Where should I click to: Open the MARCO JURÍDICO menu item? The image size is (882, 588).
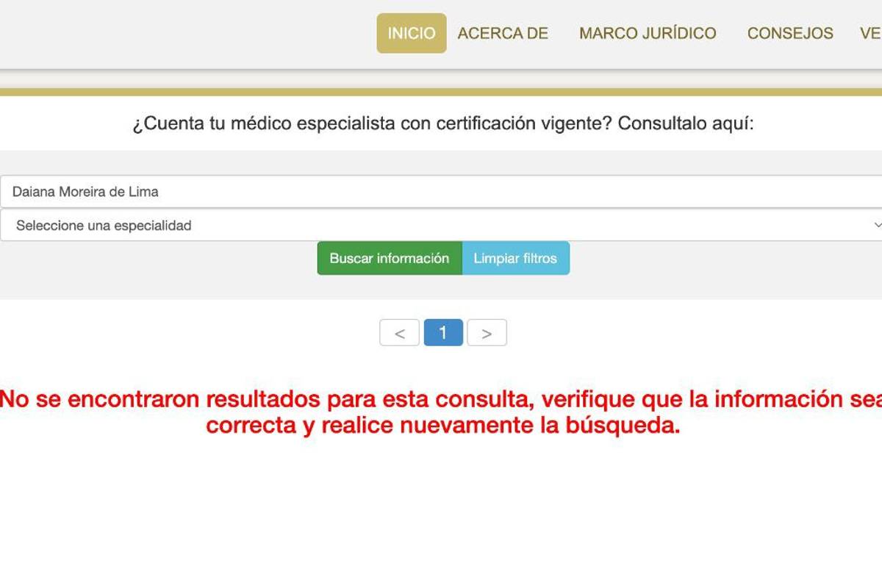pos(647,33)
